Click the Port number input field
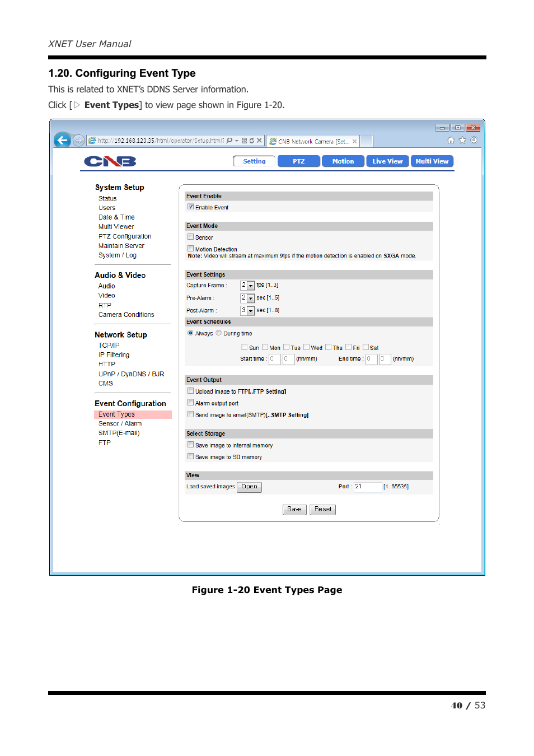The image size is (534, 756). 367,487
